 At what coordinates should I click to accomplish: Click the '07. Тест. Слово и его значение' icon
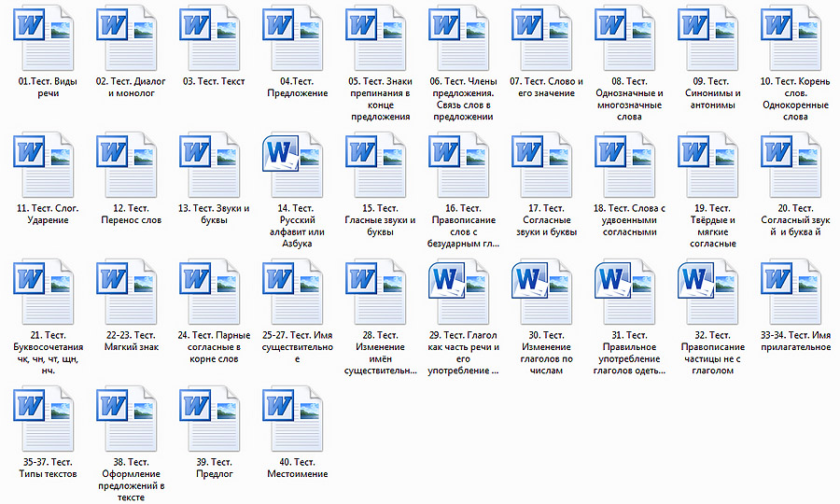click(542, 38)
